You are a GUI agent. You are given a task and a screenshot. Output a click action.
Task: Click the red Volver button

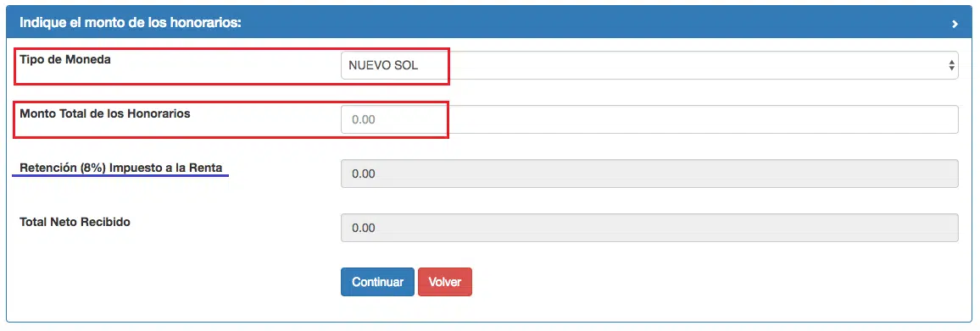[x=445, y=282]
